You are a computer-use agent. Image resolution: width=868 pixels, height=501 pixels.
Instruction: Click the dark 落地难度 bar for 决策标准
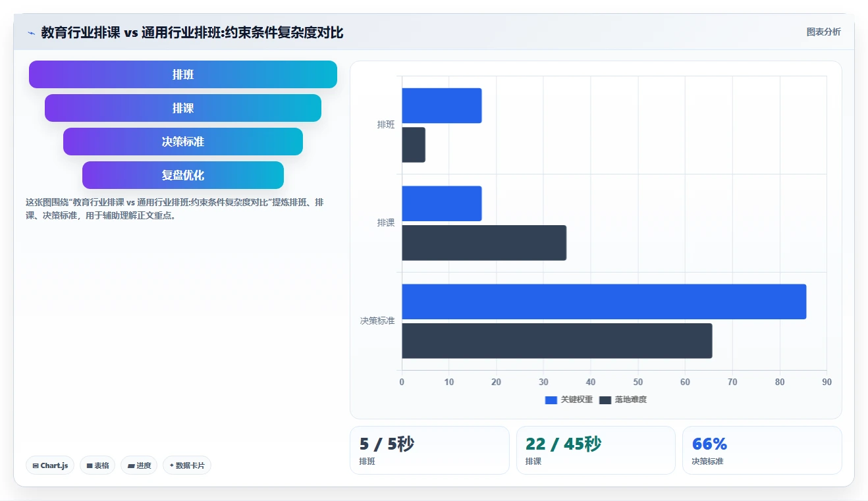pyautogui.click(x=557, y=341)
